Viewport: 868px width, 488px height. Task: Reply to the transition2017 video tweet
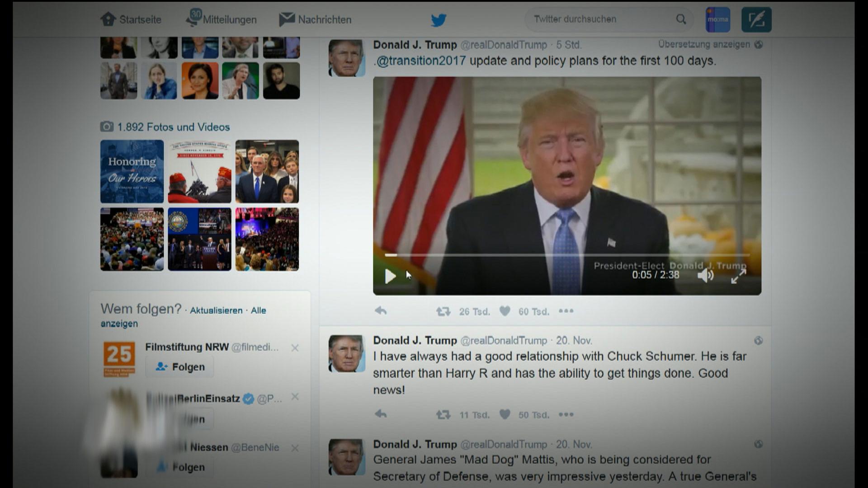tap(381, 311)
